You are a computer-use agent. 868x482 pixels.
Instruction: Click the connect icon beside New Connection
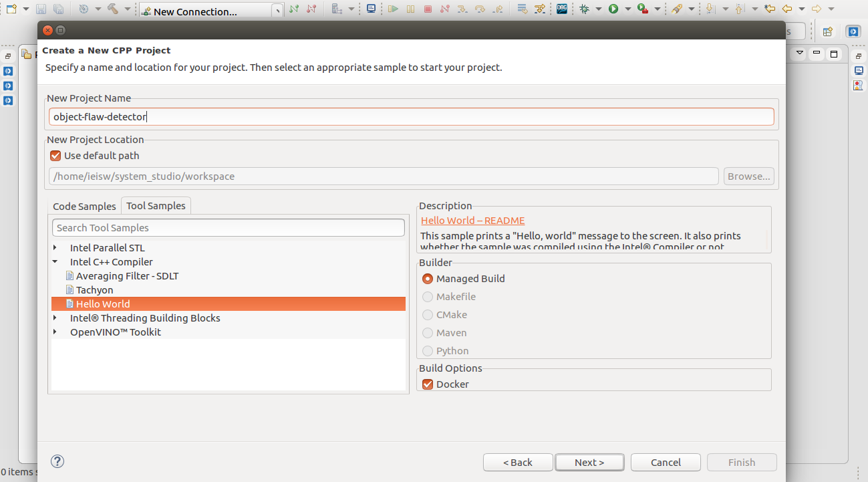295,9
